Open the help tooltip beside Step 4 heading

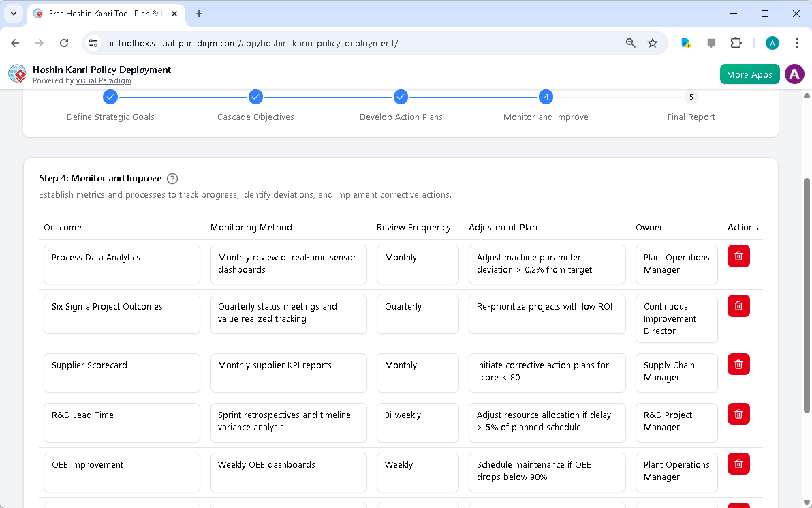(172, 178)
